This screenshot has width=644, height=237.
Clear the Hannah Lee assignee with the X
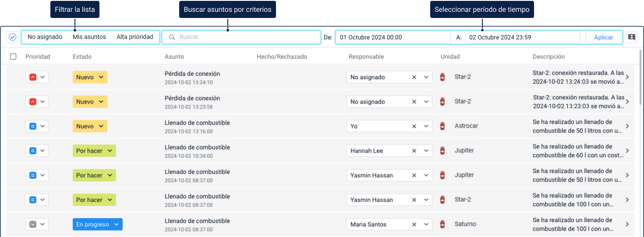[414, 151]
